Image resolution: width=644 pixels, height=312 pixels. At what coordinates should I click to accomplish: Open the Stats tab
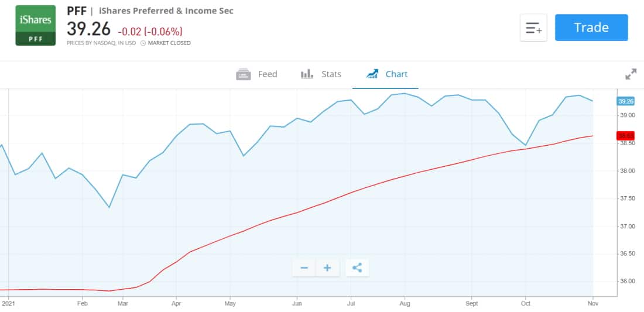coord(321,74)
